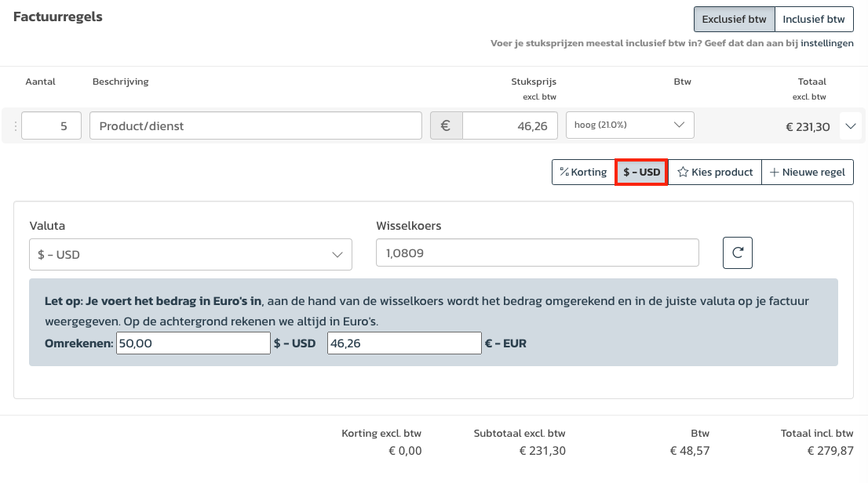Toggle the $ - USD currency button

click(x=641, y=172)
